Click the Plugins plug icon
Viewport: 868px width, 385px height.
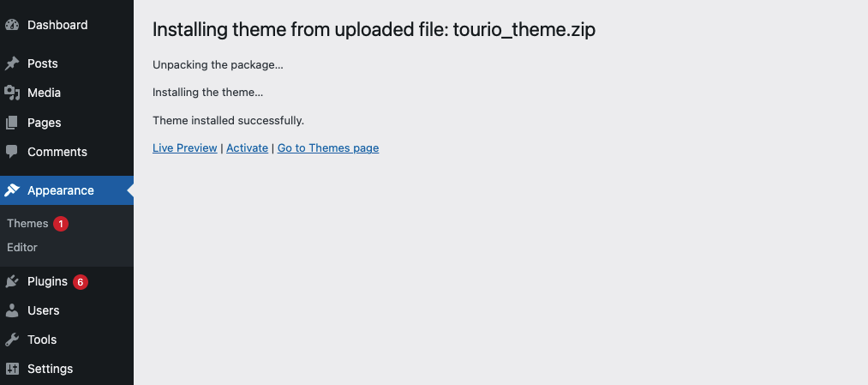click(12, 281)
